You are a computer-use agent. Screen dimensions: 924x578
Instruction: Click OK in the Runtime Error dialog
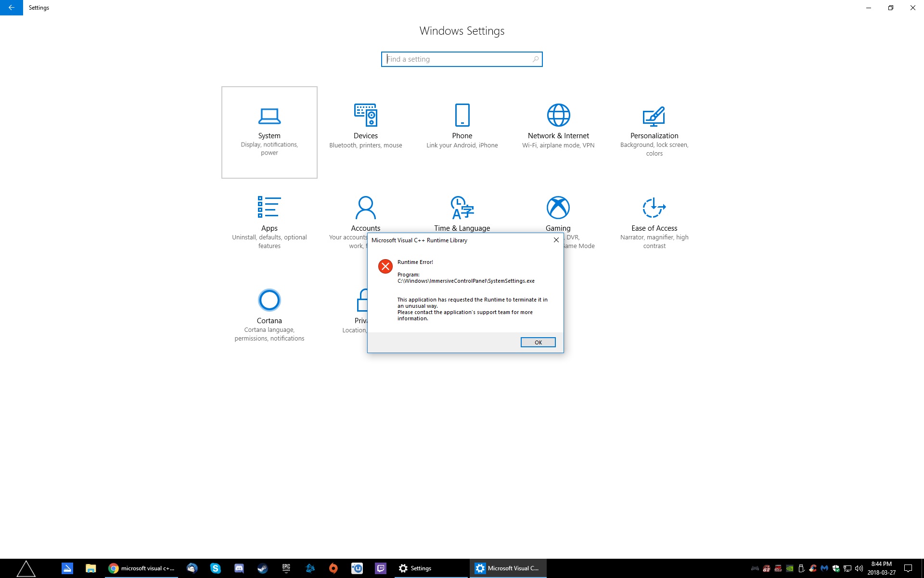(x=538, y=342)
